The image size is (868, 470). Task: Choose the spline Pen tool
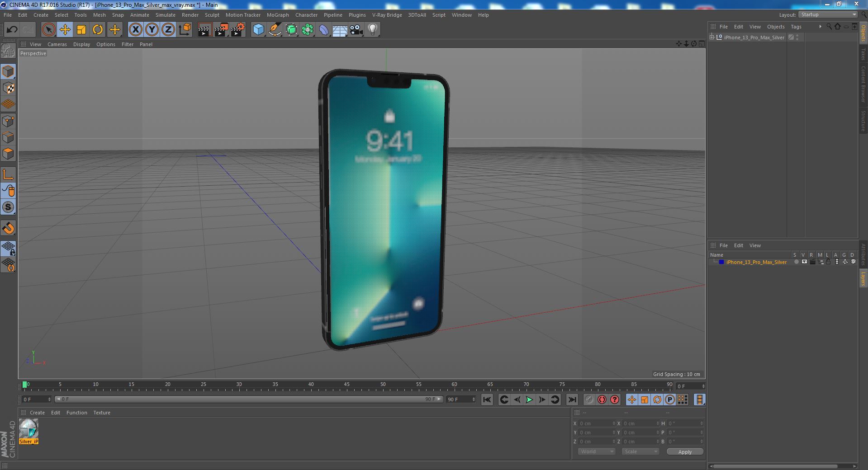coord(275,30)
